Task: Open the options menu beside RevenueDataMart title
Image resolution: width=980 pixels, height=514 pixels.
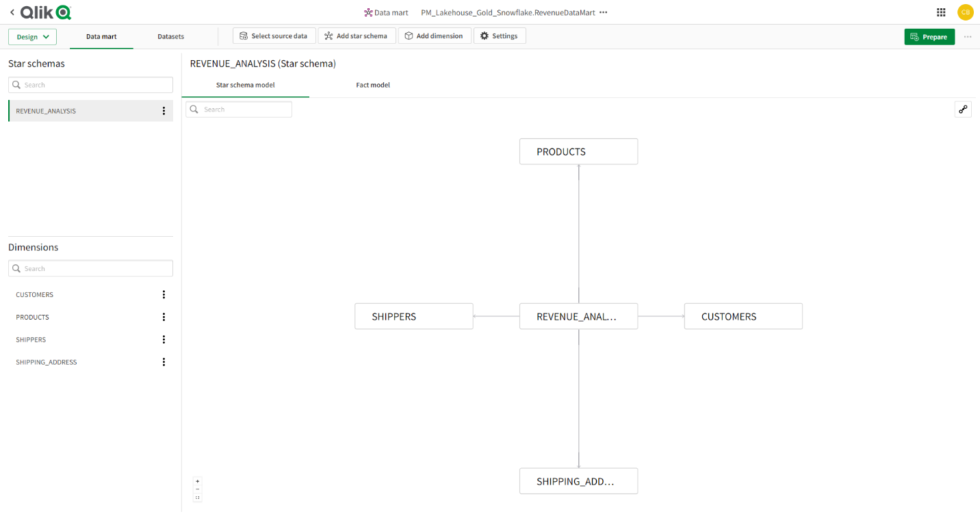Action: click(x=602, y=12)
